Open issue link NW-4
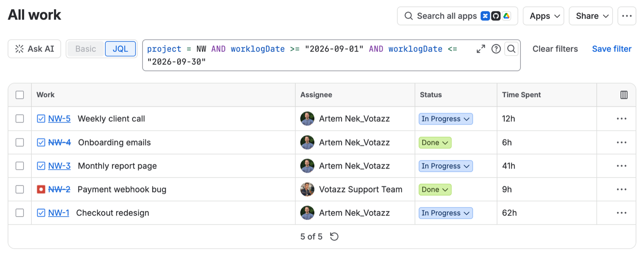The image size is (644, 256). click(x=60, y=142)
